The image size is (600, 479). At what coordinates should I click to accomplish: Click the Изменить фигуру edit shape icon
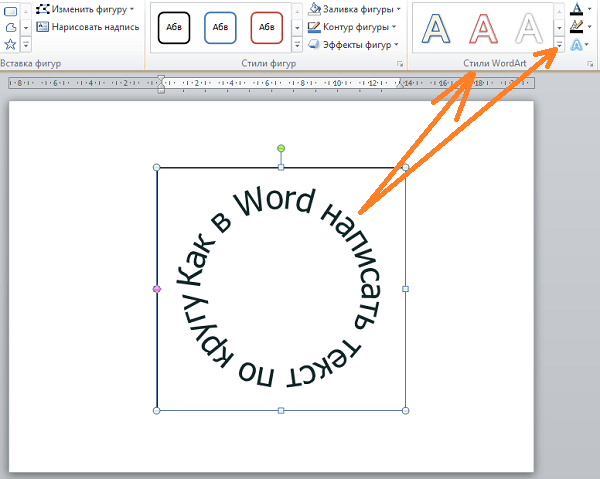[x=42, y=9]
